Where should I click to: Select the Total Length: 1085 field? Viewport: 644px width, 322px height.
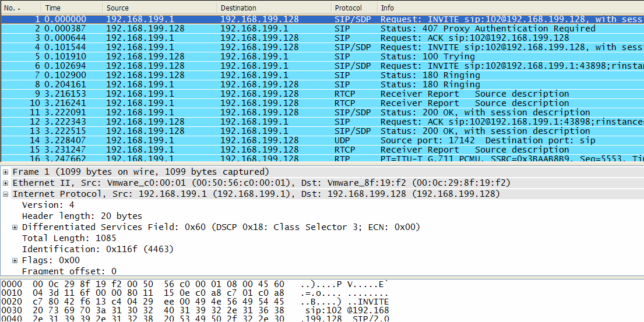click(x=69, y=238)
